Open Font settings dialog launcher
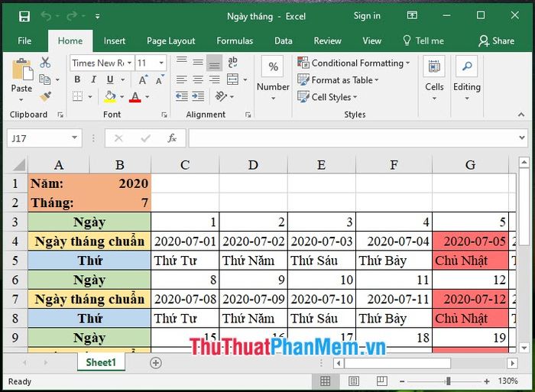 164,115
